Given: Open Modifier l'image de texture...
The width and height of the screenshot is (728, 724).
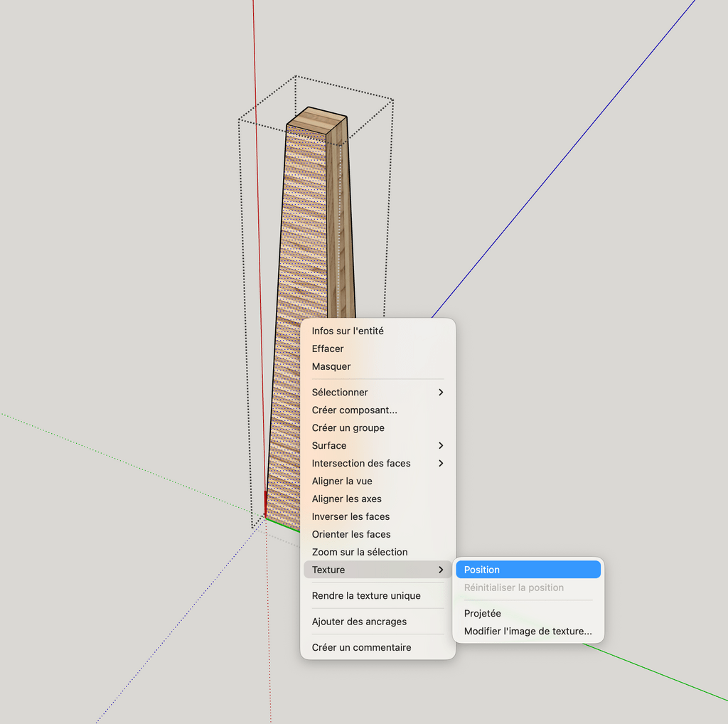Looking at the screenshot, I should [528, 631].
